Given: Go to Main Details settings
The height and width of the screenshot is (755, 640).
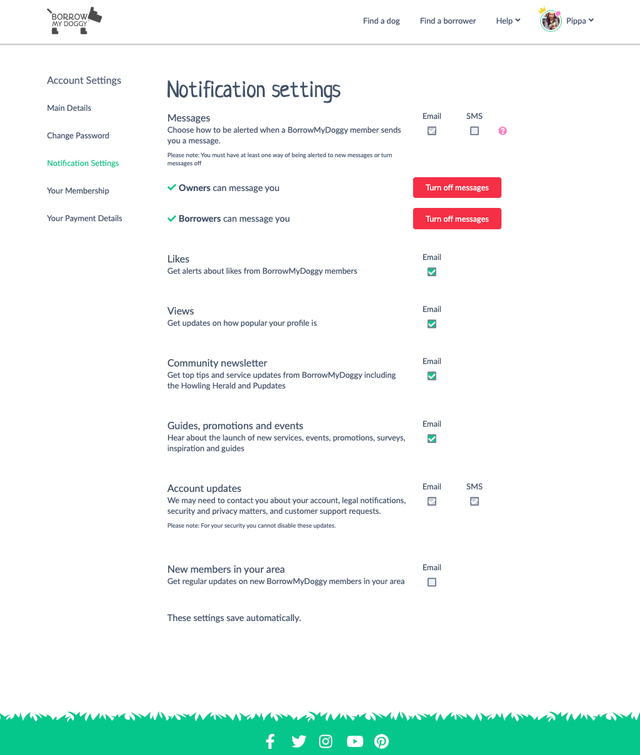Looking at the screenshot, I should 69,108.
